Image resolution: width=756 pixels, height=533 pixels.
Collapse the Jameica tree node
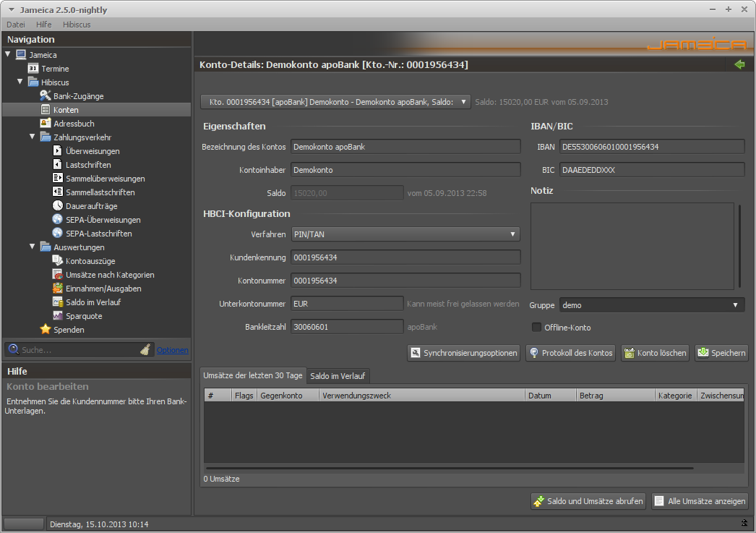[8, 54]
